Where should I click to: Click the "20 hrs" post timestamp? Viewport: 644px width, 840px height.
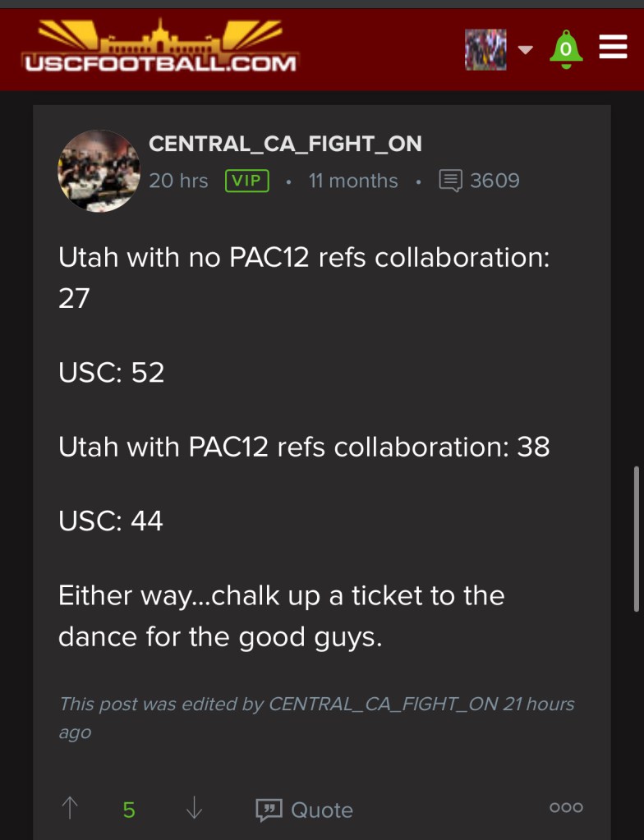[178, 181]
